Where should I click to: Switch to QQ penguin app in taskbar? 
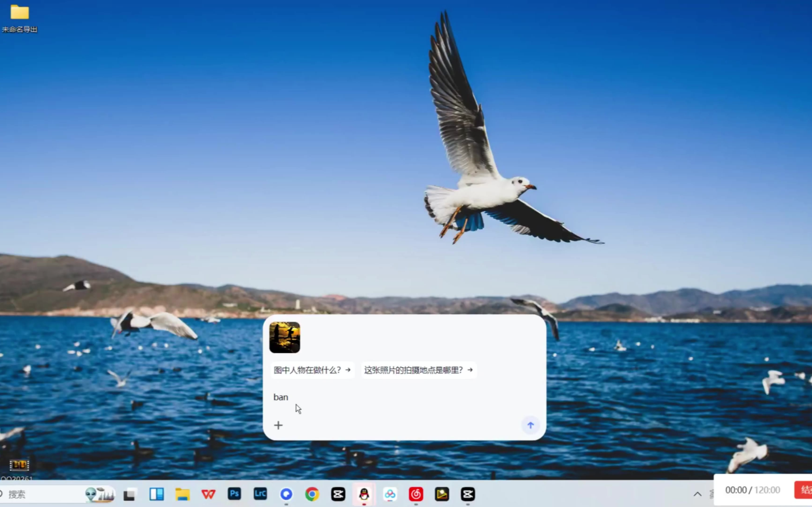[x=364, y=494]
